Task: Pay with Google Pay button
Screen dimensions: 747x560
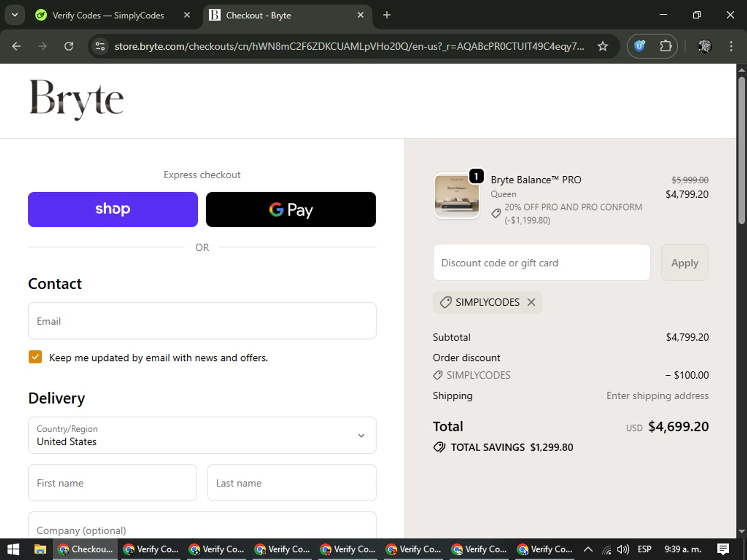Action: pyautogui.click(x=291, y=210)
